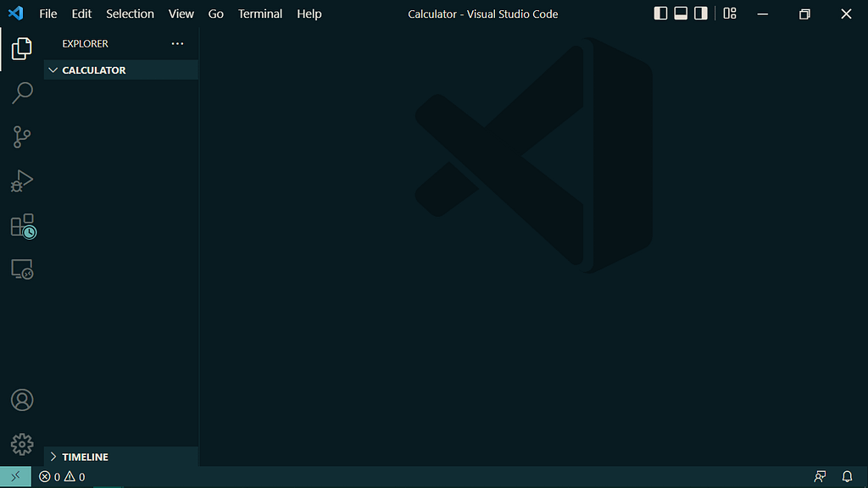Collapse the CALCULATOR folder section
This screenshot has height=488, width=868.
[120, 69]
